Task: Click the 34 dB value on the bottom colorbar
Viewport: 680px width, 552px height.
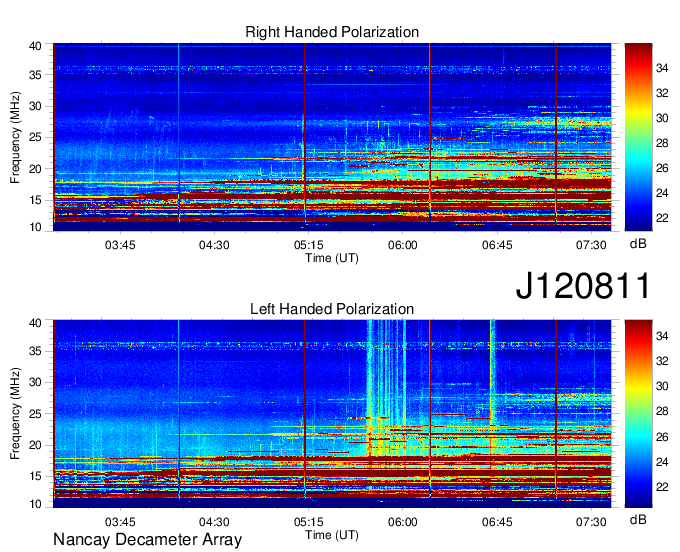Action: tap(662, 336)
